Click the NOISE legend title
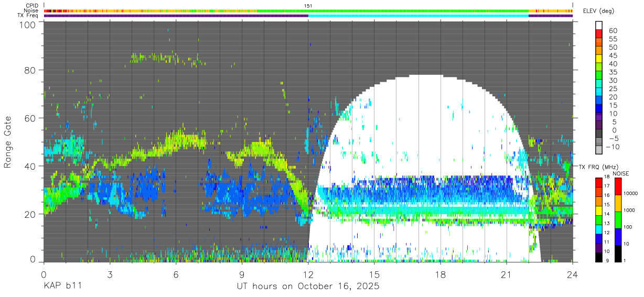Image resolution: width=644 pixels, height=297 pixels. 620,173
